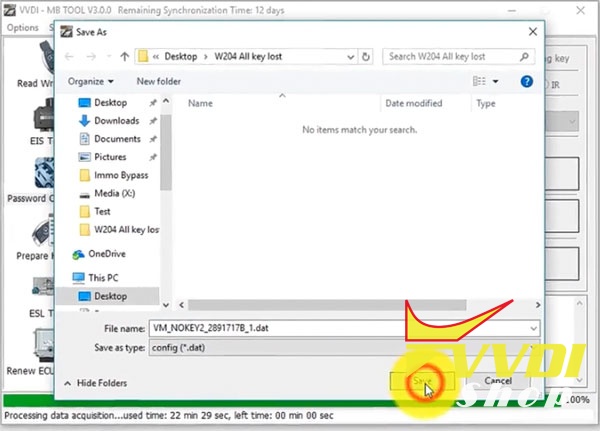Click navigation pane vertical scrollbar thumb
The width and height of the screenshot is (600, 431).
[165, 152]
